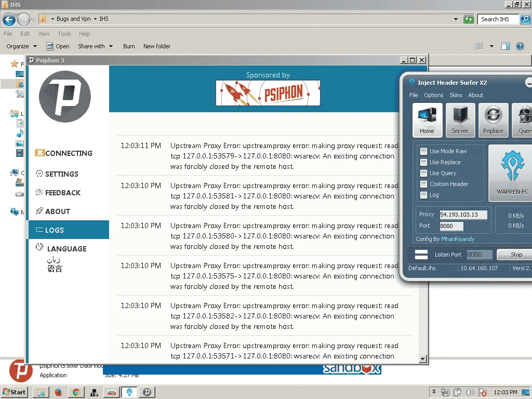Click the volume speaker tray icon

(470, 392)
